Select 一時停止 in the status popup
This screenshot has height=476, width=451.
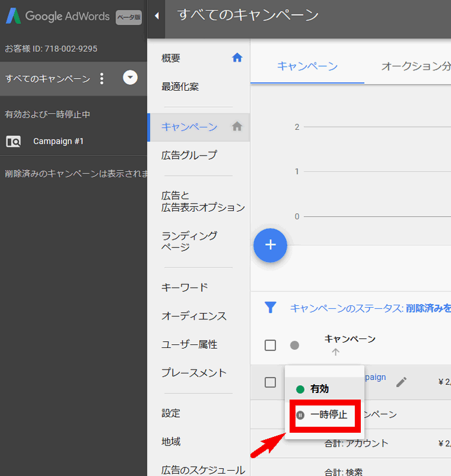(325, 415)
